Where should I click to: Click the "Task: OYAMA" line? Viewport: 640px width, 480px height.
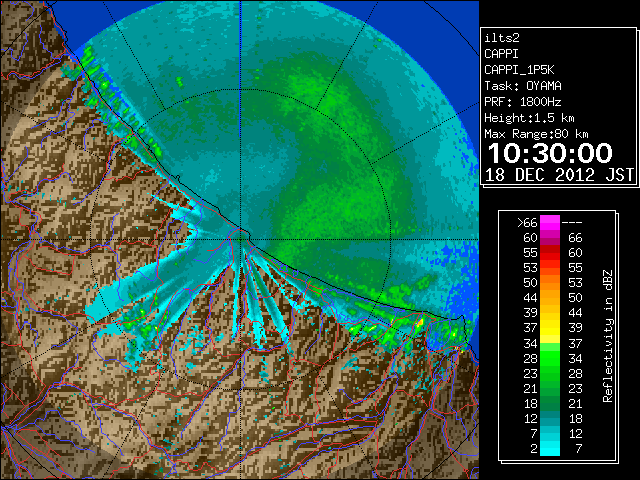coord(523,86)
